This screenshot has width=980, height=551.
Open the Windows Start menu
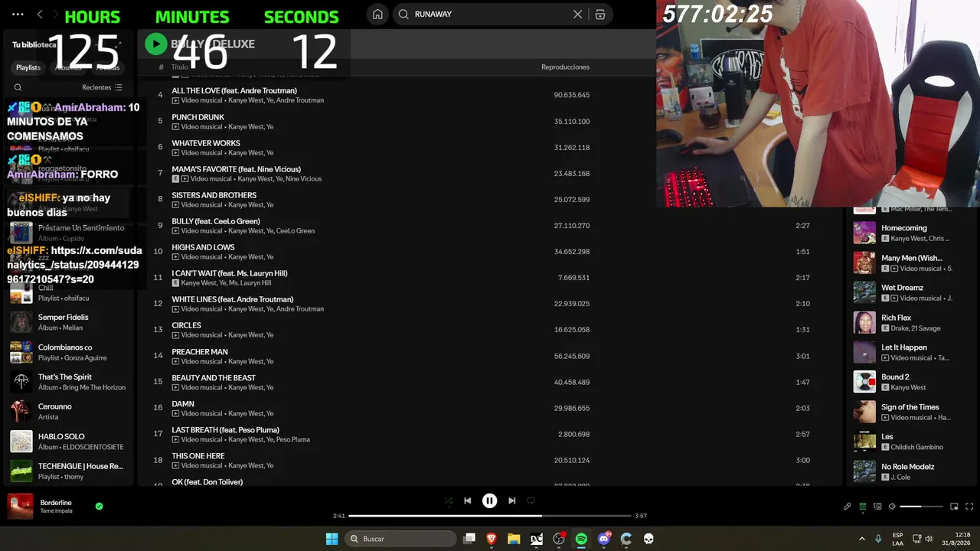click(x=332, y=539)
